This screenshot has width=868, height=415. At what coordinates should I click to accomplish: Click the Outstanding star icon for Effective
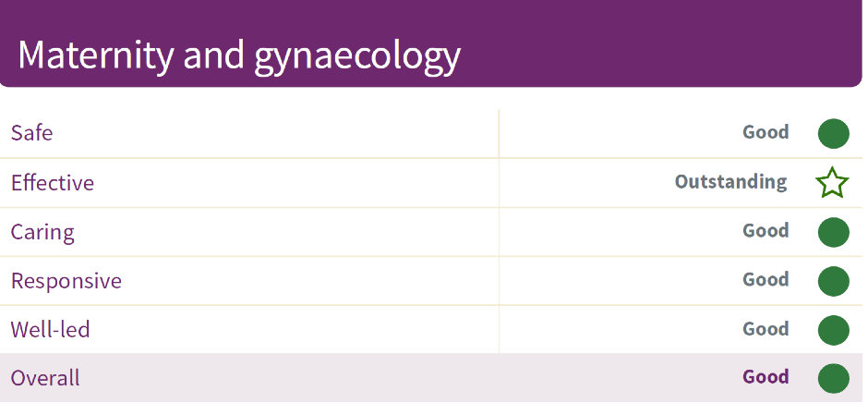[x=832, y=182]
